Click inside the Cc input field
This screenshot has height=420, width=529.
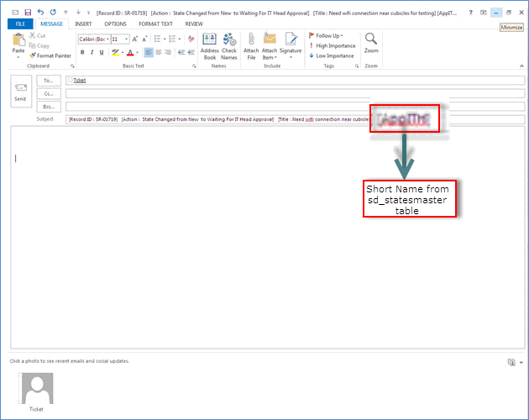(294, 93)
